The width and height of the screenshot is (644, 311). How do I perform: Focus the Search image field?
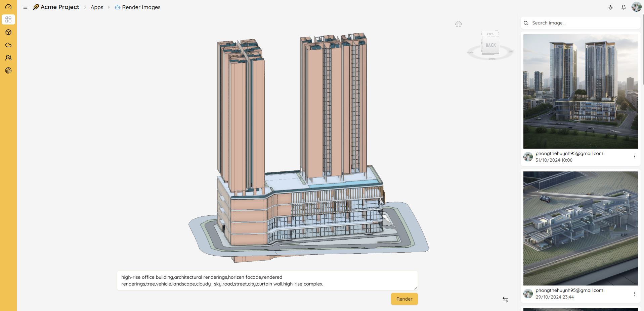583,23
